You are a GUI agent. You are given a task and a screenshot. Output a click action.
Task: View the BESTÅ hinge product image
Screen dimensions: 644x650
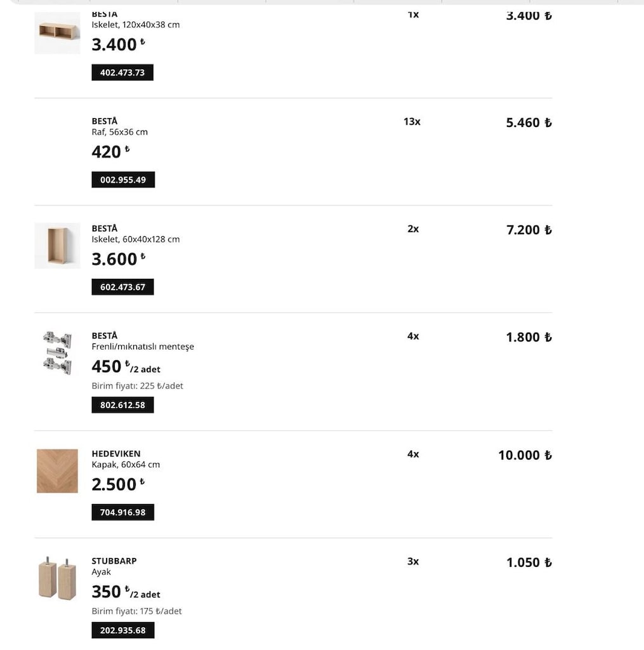[57, 353]
